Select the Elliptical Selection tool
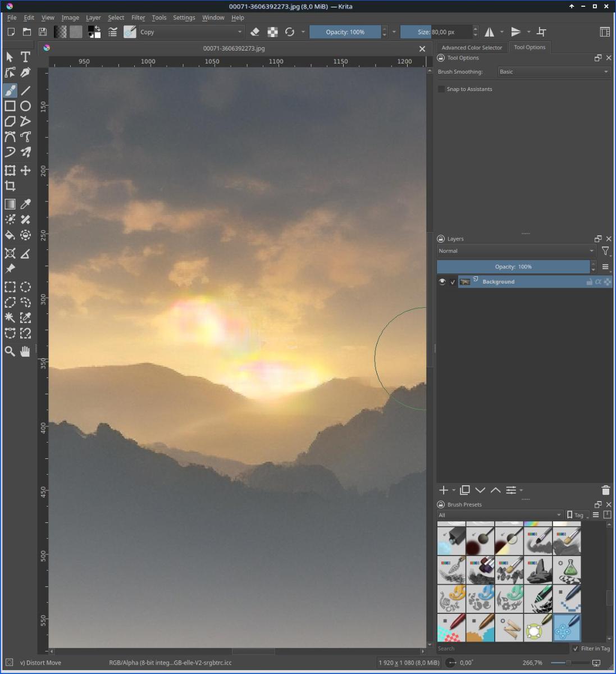Image resolution: width=616 pixels, height=674 pixels. (25, 288)
